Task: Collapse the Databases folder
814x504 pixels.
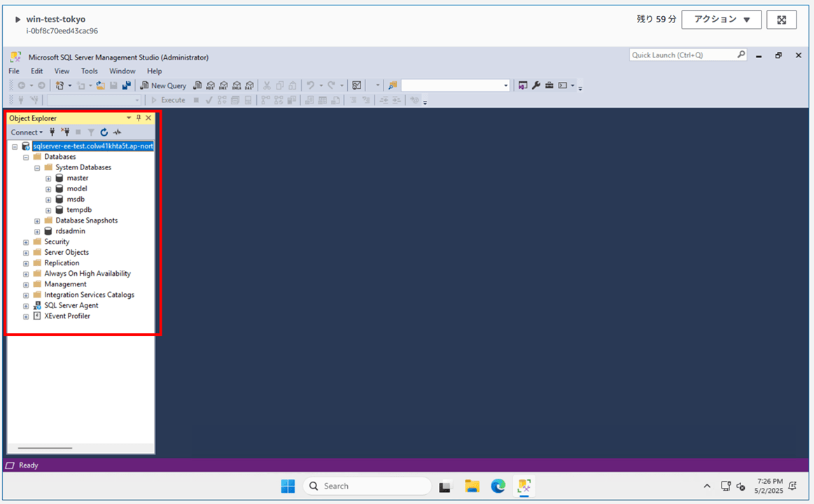Action: [x=26, y=157]
